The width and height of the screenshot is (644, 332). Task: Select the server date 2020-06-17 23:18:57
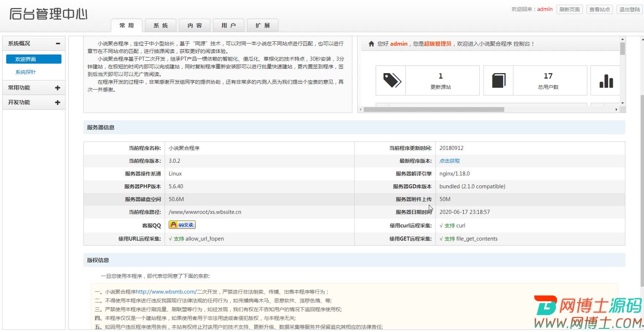click(x=465, y=212)
